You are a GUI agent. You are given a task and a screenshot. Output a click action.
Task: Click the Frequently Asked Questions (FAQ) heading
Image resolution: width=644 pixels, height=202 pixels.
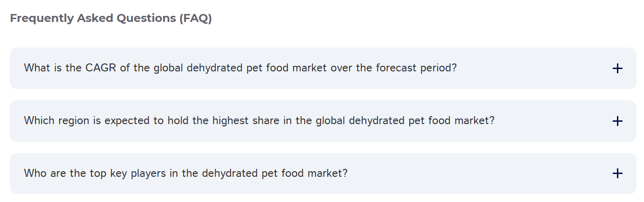point(111,19)
